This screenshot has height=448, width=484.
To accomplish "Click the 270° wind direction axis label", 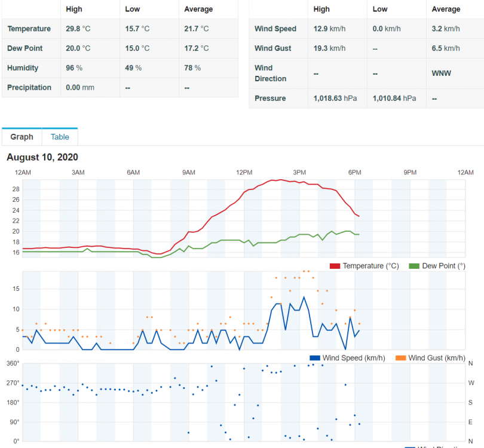I will click(x=12, y=383).
